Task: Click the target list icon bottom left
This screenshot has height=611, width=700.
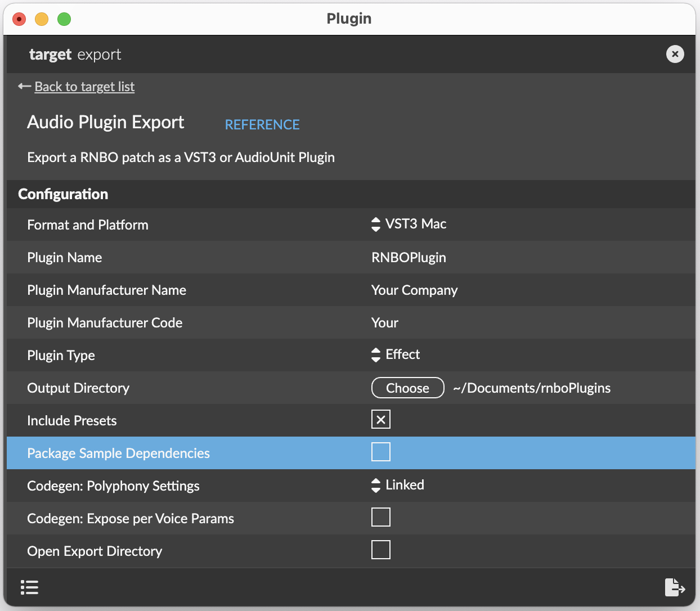Action: (29, 587)
